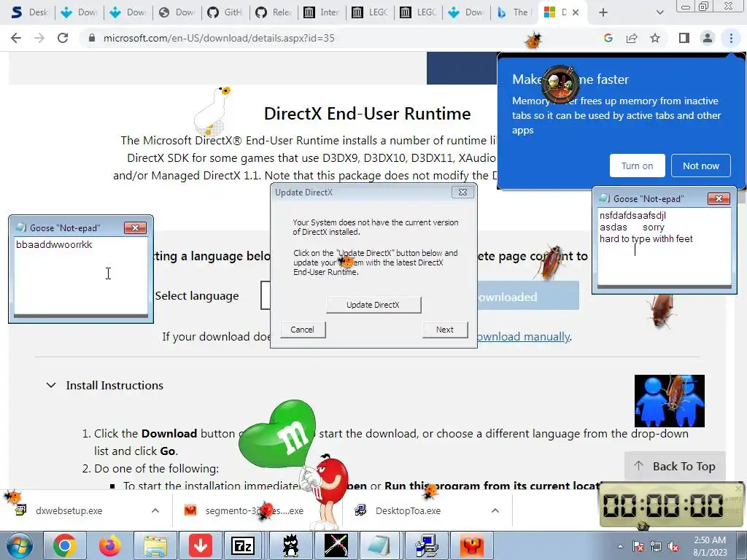Open Firefox from the taskbar
The width and height of the screenshot is (747, 560).
tap(109, 545)
